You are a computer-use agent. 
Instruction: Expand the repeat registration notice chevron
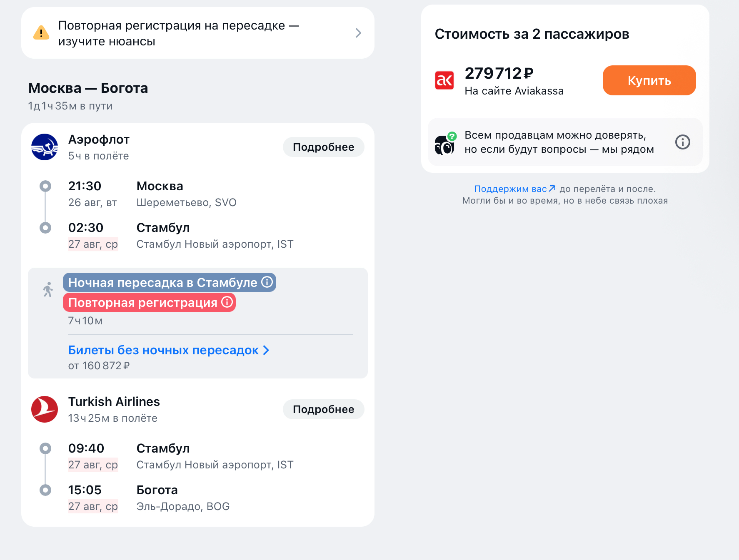(358, 33)
